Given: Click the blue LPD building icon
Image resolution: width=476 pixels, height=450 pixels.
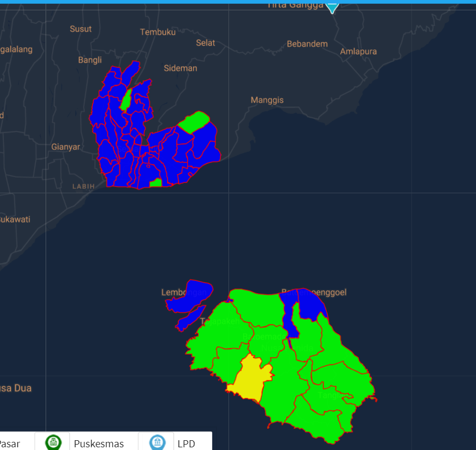Looking at the screenshot, I should point(157,442).
